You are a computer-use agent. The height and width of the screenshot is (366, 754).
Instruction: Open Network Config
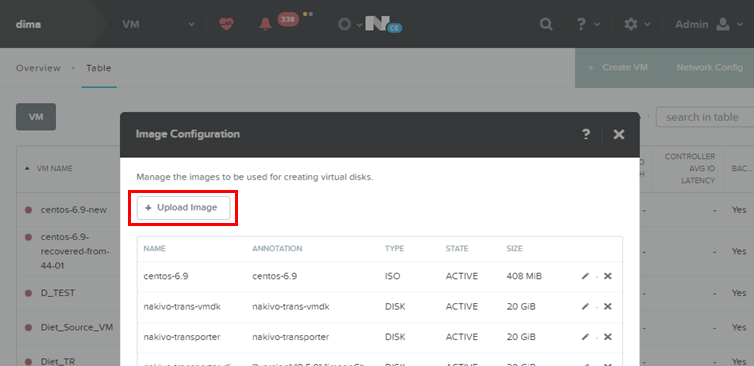pyautogui.click(x=710, y=68)
